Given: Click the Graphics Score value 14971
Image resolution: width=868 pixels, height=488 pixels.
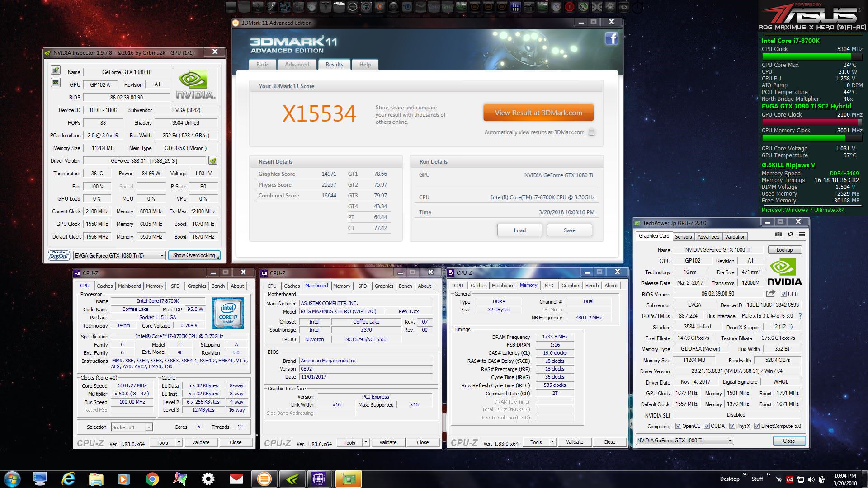Looking at the screenshot, I should point(329,174).
